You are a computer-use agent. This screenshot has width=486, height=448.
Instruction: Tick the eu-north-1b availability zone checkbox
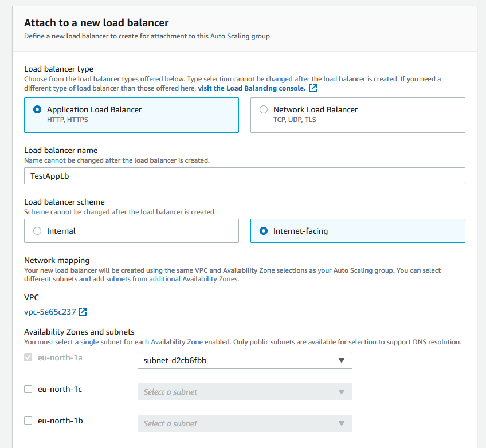[28, 421]
